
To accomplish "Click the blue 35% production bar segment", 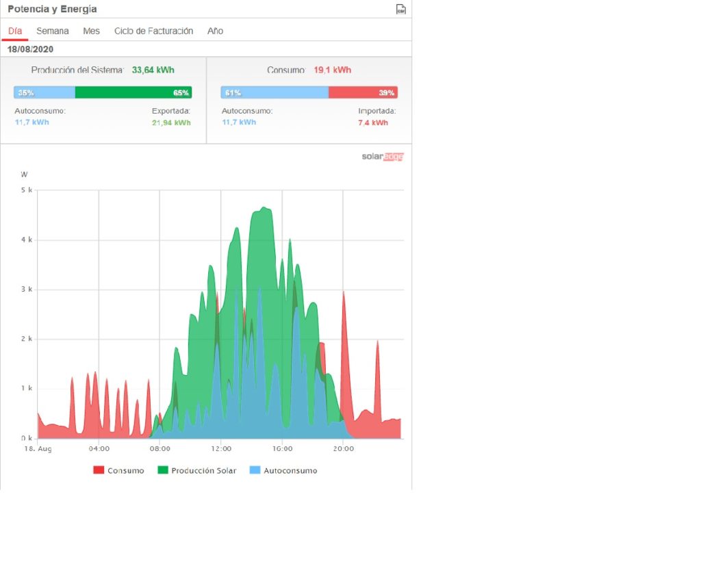I will pyautogui.click(x=44, y=92).
